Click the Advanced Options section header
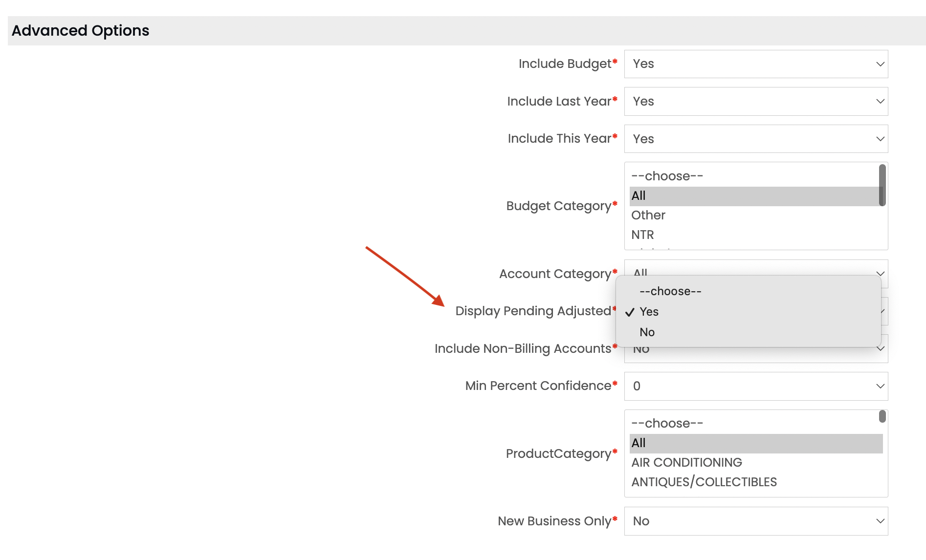This screenshot has width=926, height=560. click(x=466, y=31)
